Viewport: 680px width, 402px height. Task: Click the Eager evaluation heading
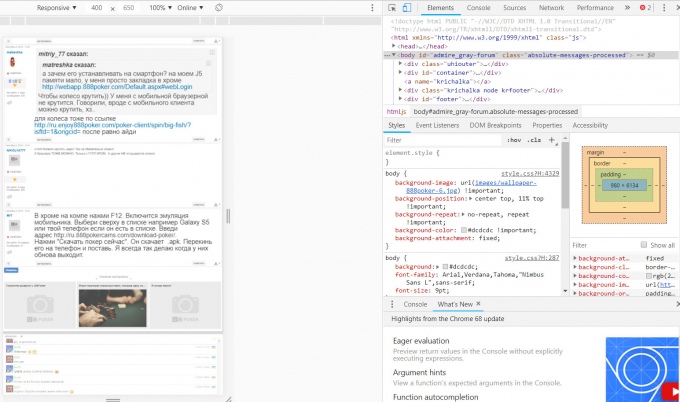pos(421,341)
